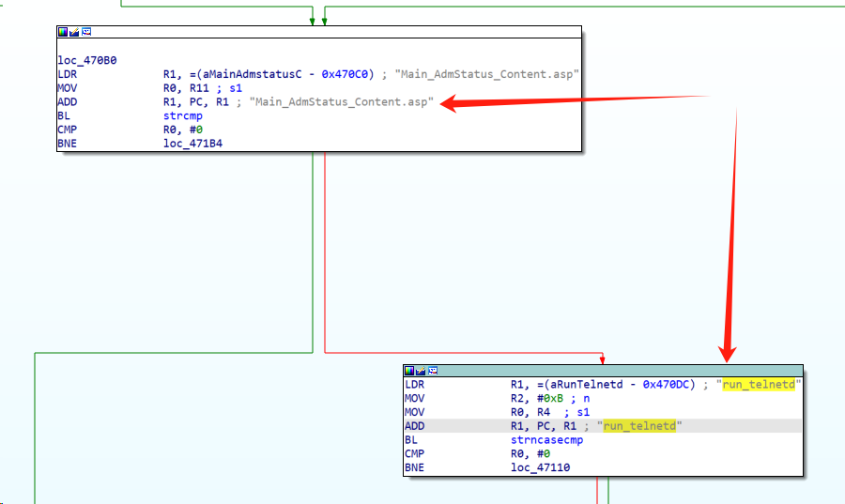Screen dimensions: 845x504
Task: Click the 0x470DC offset value
Action: click(x=666, y=385)
